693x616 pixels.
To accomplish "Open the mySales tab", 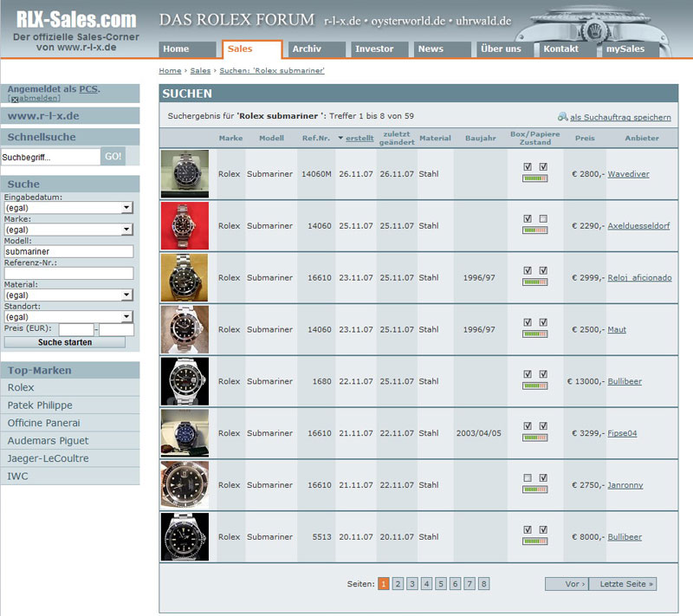I will pyautogui.click(x=631, y=49).
